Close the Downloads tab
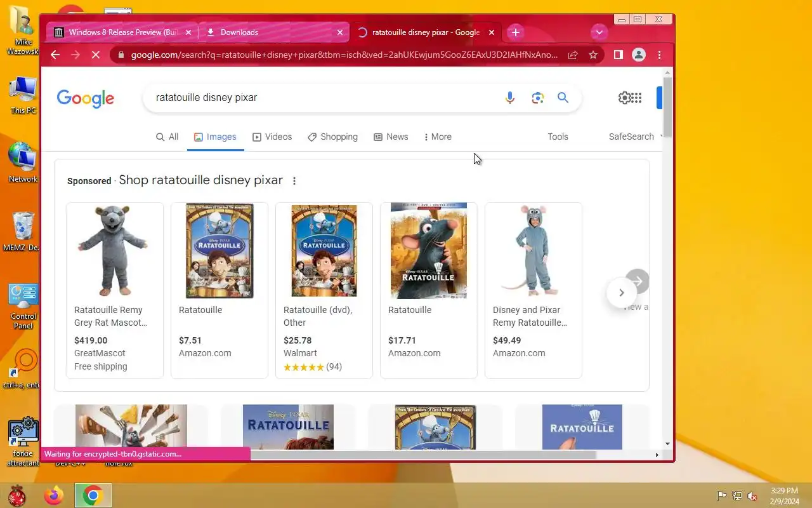 click(340, 32)
